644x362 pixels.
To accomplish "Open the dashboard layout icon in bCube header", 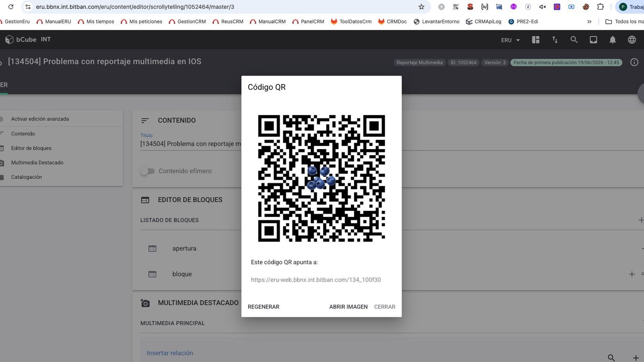I will [536, 40].
